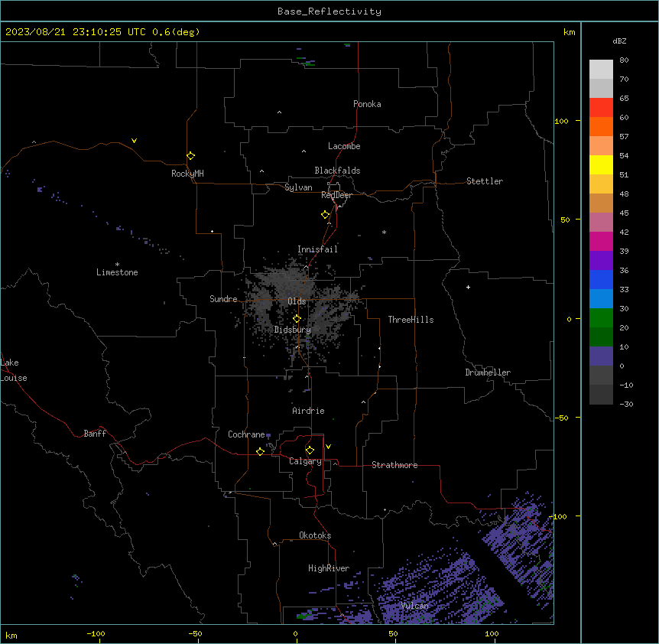
Task: Click the Calgary city label
Action: 305,461
